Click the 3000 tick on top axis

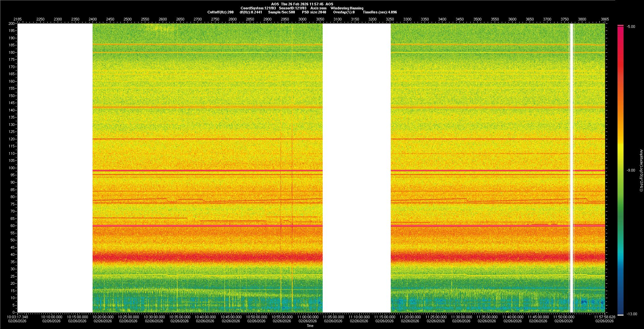(x=302, y=19)
